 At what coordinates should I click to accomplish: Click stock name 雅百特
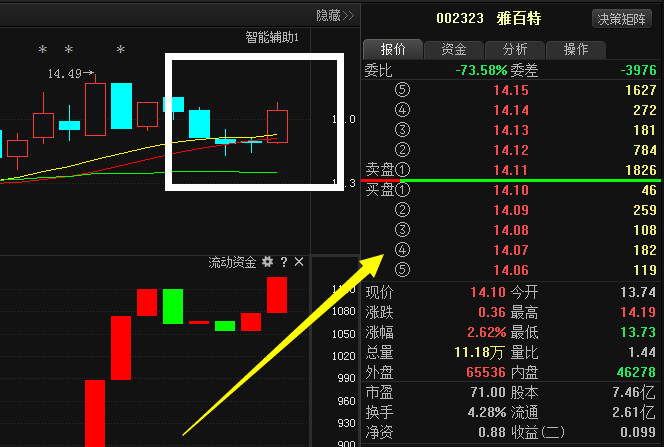coord(519,19)
